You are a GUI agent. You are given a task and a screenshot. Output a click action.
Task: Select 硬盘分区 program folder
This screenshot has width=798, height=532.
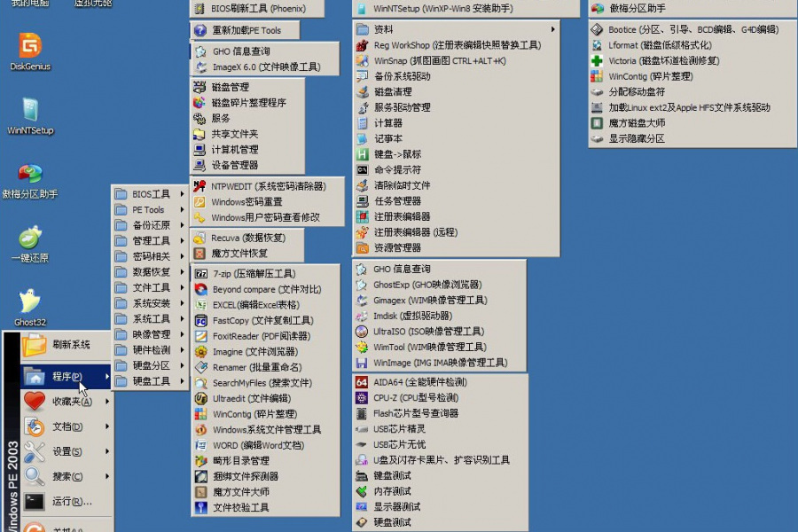tap(150, 365)
